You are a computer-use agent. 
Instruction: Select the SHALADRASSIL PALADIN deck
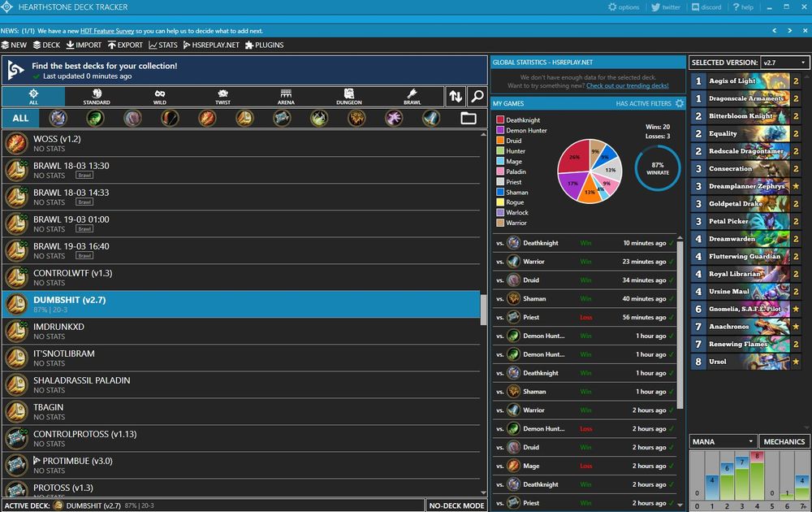(x=241, y=384)
